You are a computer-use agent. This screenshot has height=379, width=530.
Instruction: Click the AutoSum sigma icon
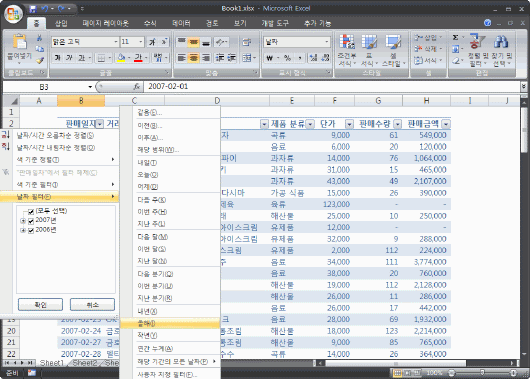point(456,38)
